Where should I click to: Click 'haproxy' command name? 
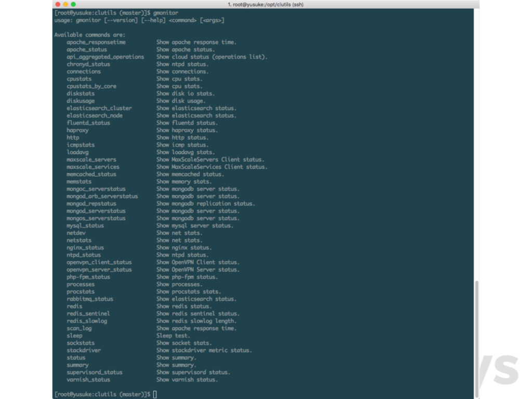78,130
